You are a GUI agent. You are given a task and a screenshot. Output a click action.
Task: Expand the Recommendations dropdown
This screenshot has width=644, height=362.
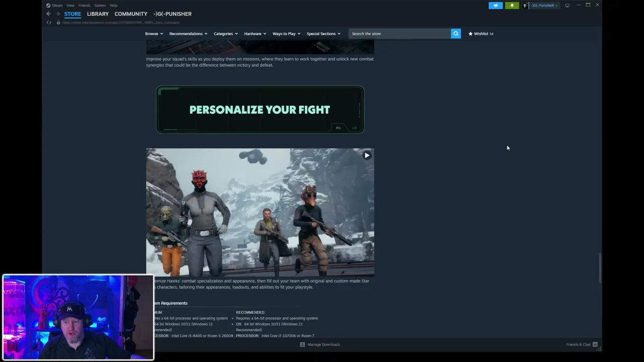click(188, 34)
